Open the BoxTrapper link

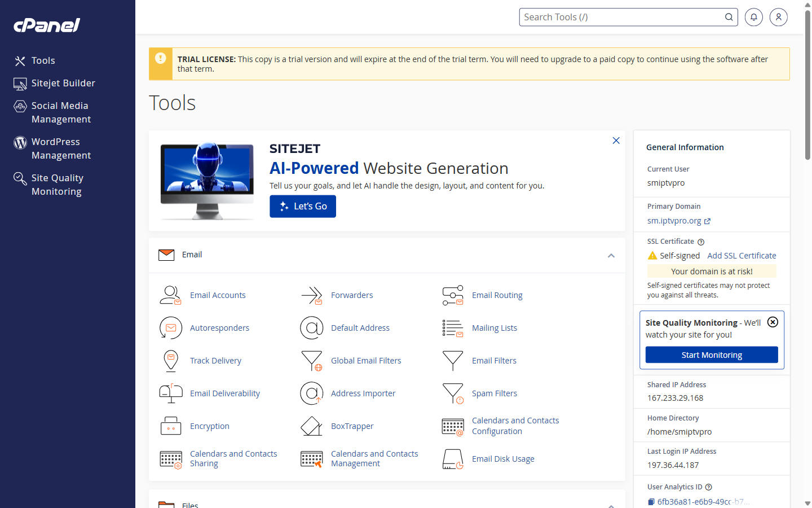(352, 426)
